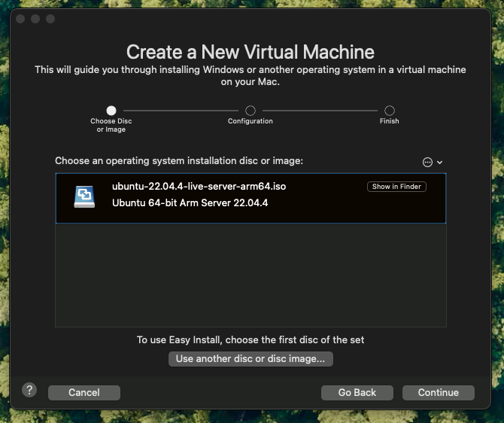The image size is (504, 423).
Task: Click the Ubuntu ISO disk image icon
Action: pyautogui.click(x=83, y=196)
